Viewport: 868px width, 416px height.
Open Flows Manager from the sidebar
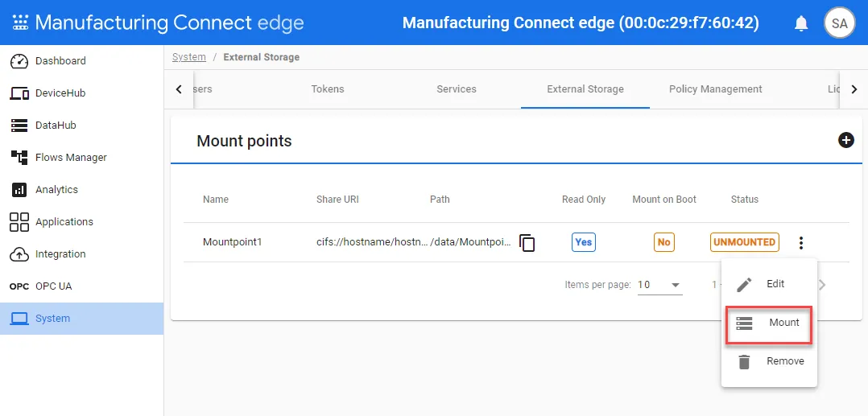(82, 157)
